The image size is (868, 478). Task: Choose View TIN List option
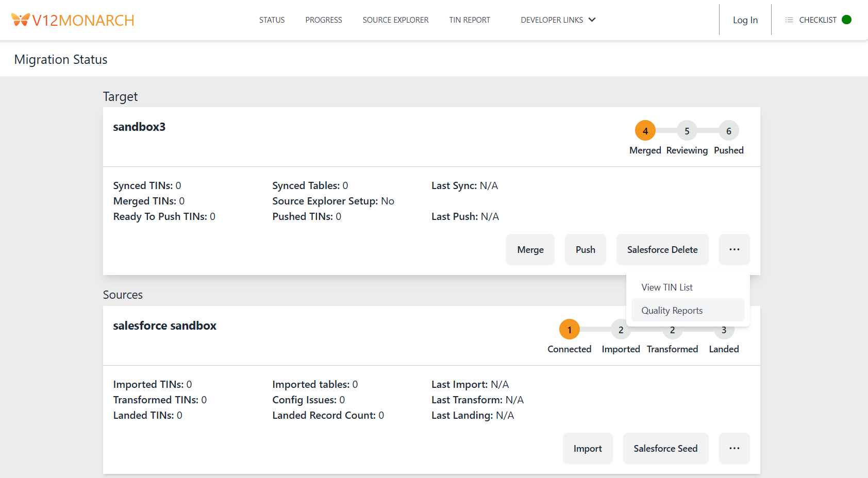point(667,287)
